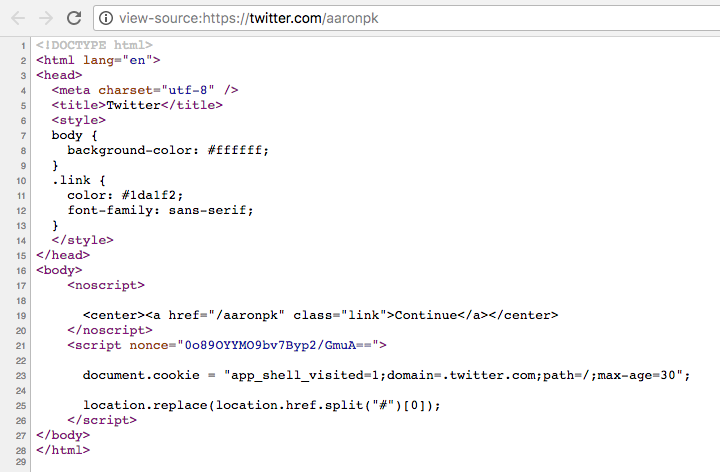Click line number 23 in gutter
This screenshot has width=720, height=472.
click(x=21, y=376)
